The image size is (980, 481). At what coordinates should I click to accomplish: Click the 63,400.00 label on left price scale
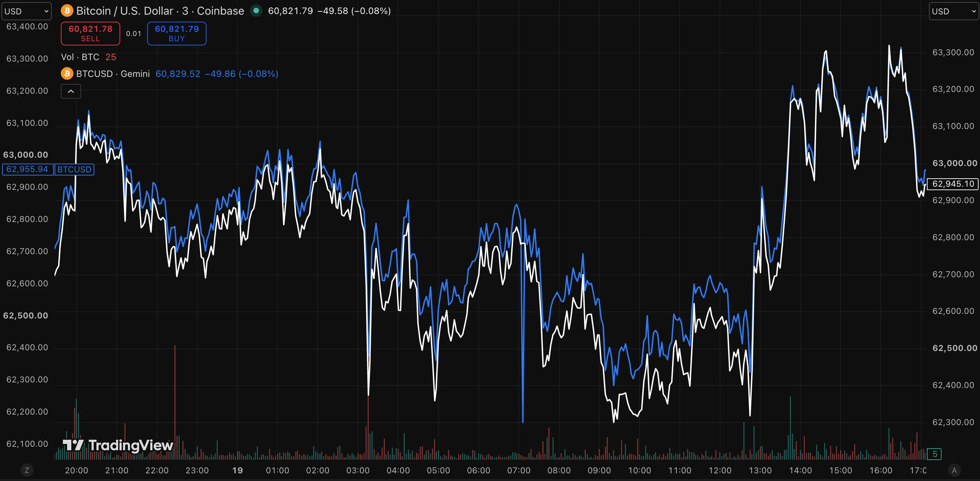click(27, 26)
